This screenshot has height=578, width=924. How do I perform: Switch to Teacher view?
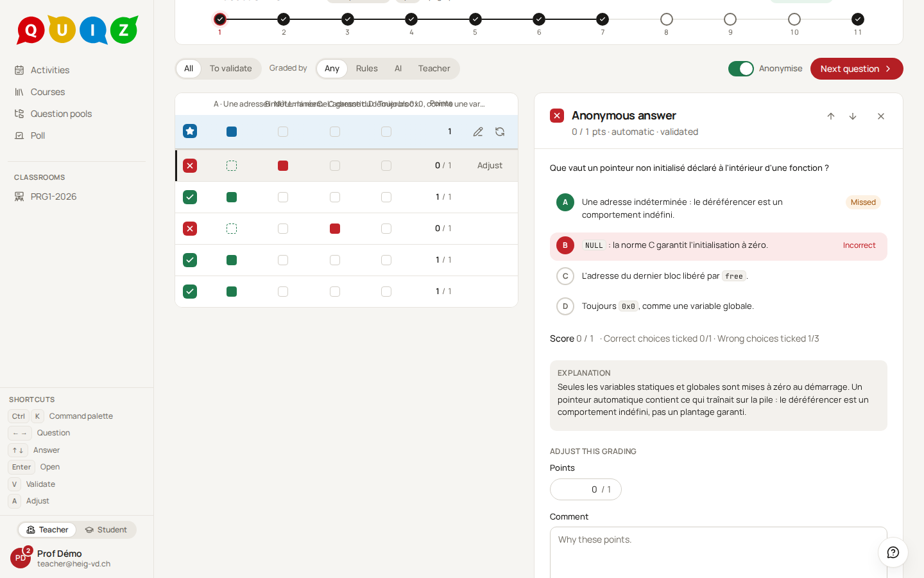pos(47,530)
